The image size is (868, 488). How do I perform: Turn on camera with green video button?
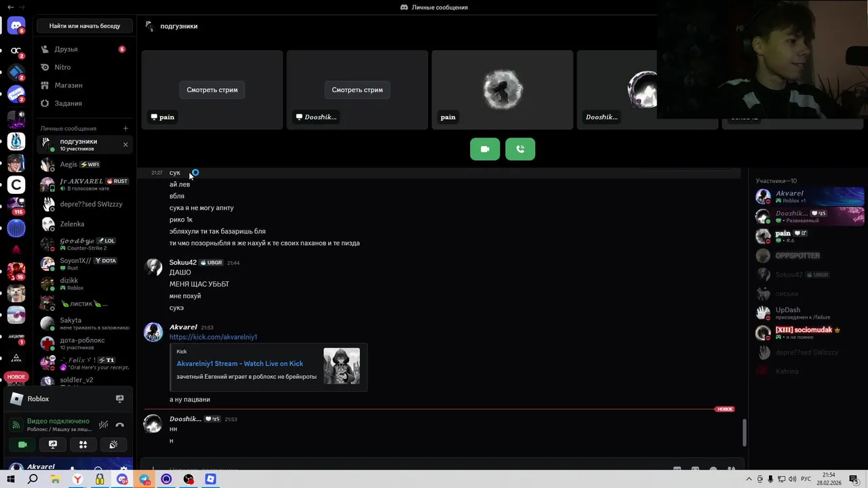coord(485,149)
